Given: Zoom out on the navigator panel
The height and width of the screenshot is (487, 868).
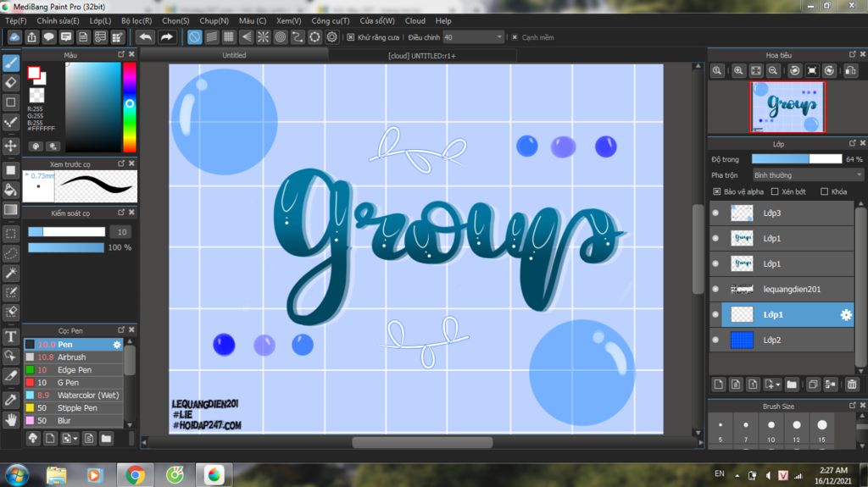Looking at the screenshot, I should click(773, 70).
